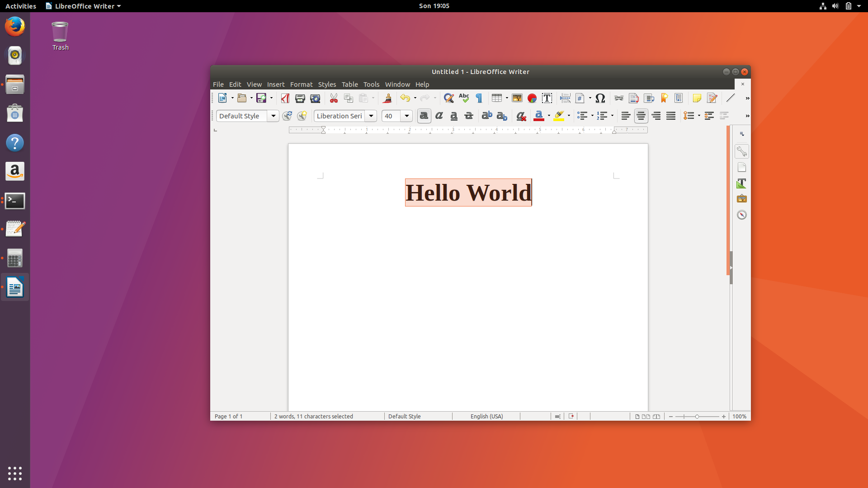Open the Table menu

(349, 84)
